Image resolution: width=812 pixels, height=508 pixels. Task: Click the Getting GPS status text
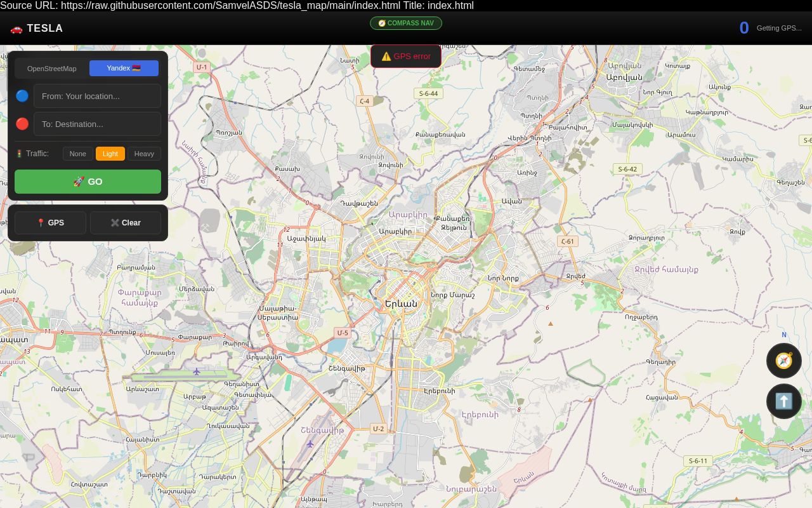click(x=779, y=28)
